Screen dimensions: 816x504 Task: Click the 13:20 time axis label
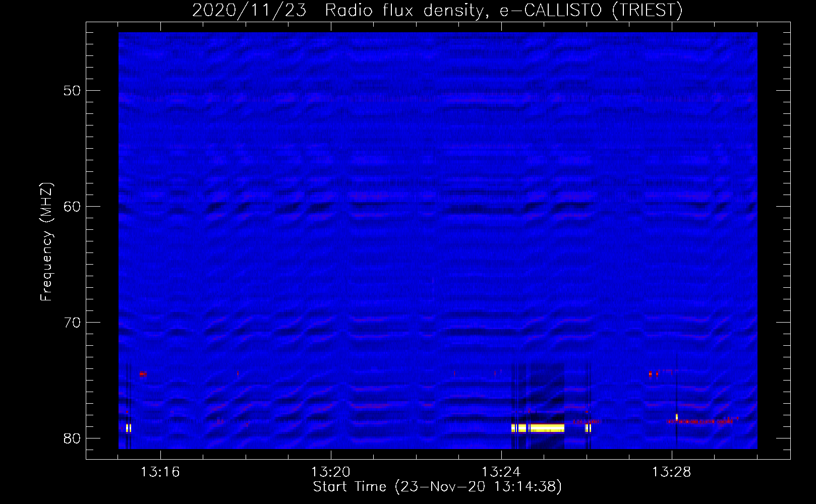[x=331, y=472]
